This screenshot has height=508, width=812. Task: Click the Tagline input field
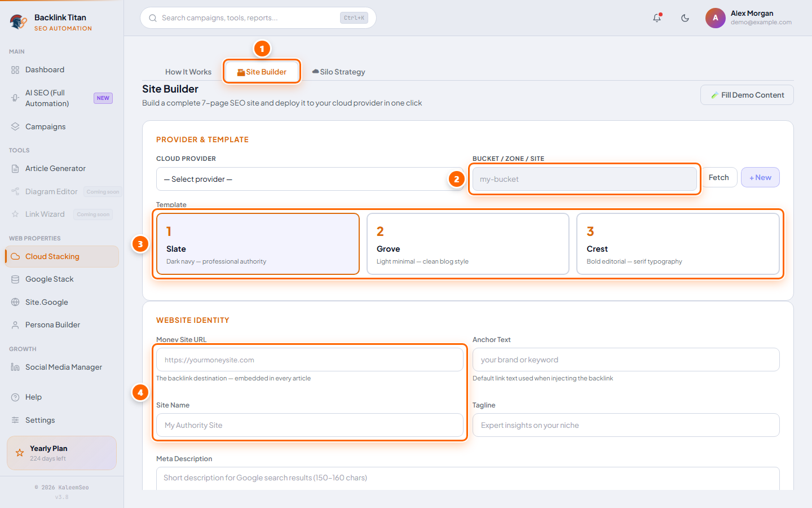[x=626, y=425]
